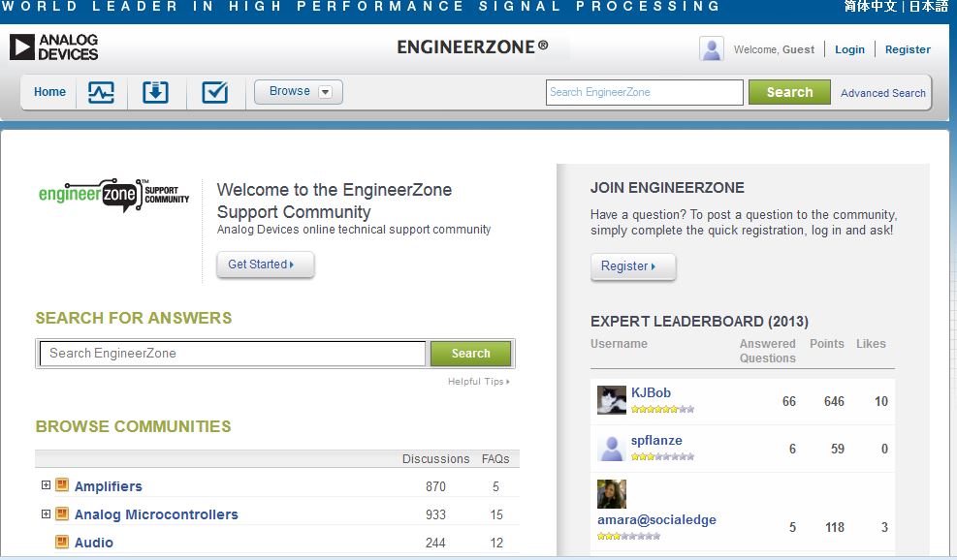Click the Points column header
This screenshot has width=957, height=560.
click(826, 343)
